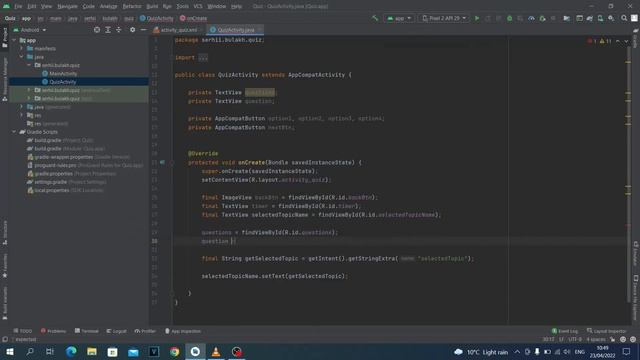Toggle the TODO tool window
Viewport: 640px width, 360px height.
click(x=22, y=331)
